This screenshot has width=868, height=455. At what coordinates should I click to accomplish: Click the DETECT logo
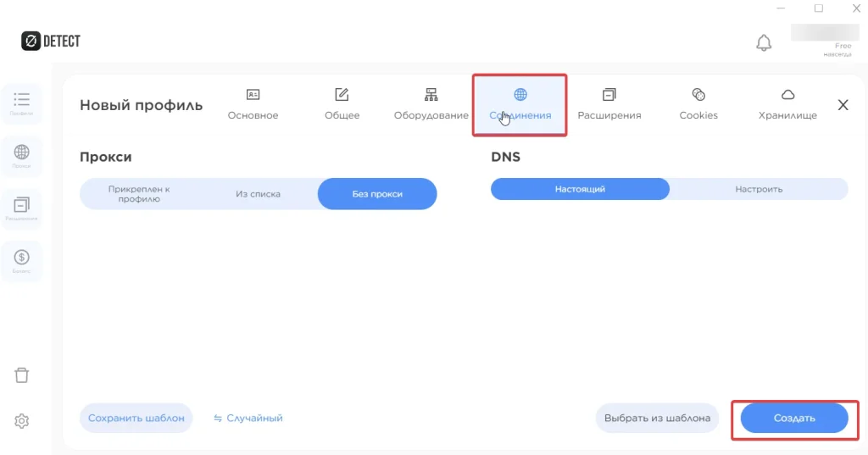51,41
